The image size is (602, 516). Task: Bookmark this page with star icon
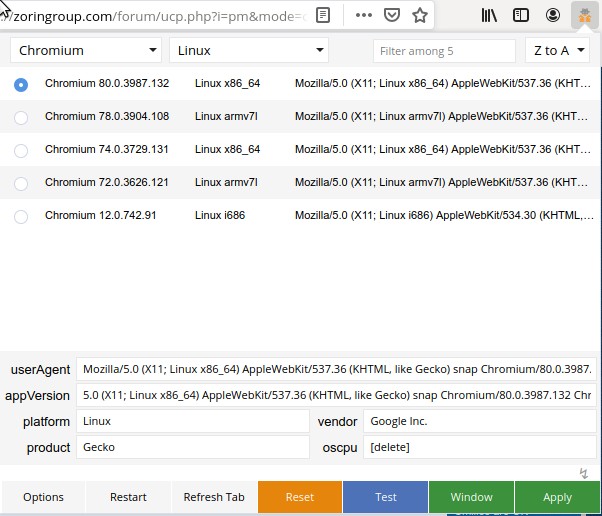420,15
